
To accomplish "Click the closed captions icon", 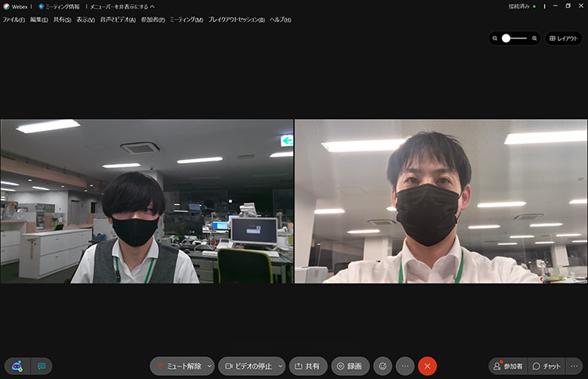I will pos(41,366).
